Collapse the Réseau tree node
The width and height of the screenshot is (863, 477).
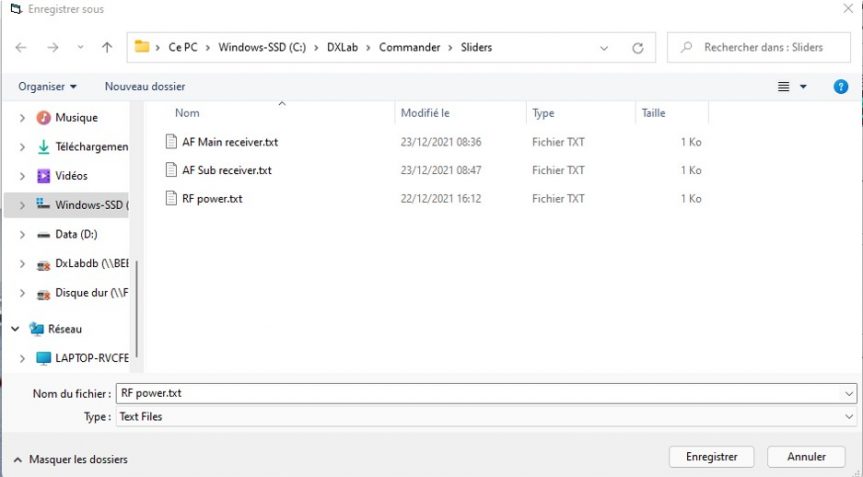coord(15,329)
